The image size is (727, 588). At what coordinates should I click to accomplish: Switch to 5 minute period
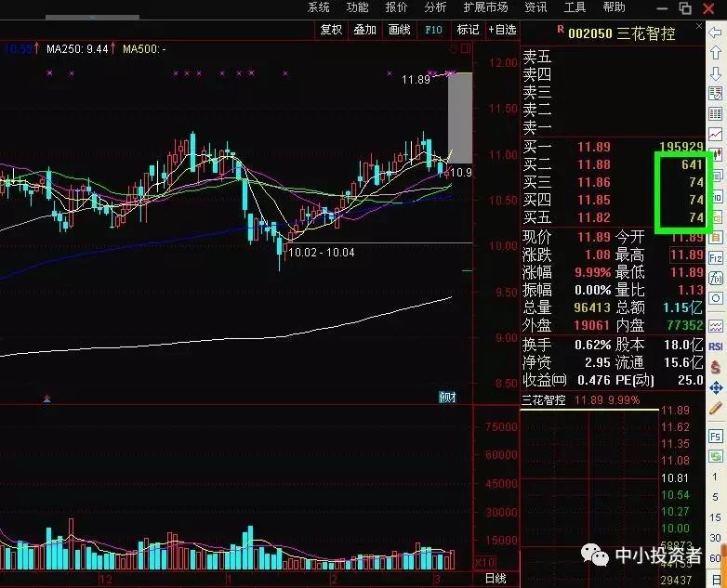pos(715,497)
